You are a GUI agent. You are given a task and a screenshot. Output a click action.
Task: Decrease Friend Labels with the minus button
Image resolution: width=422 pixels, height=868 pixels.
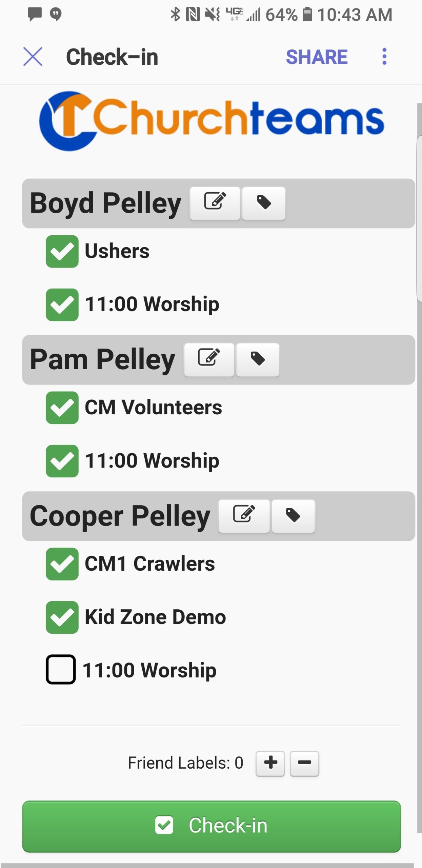pos(304,763)
